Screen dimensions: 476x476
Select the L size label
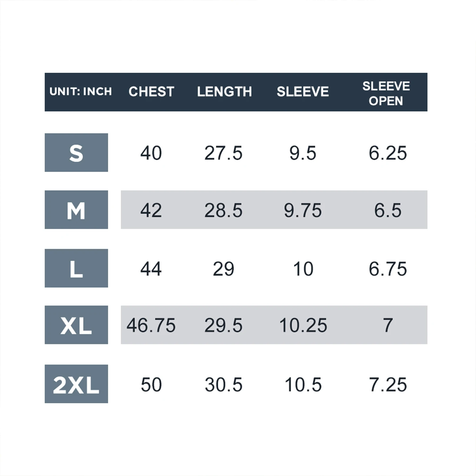click(76, 268)
